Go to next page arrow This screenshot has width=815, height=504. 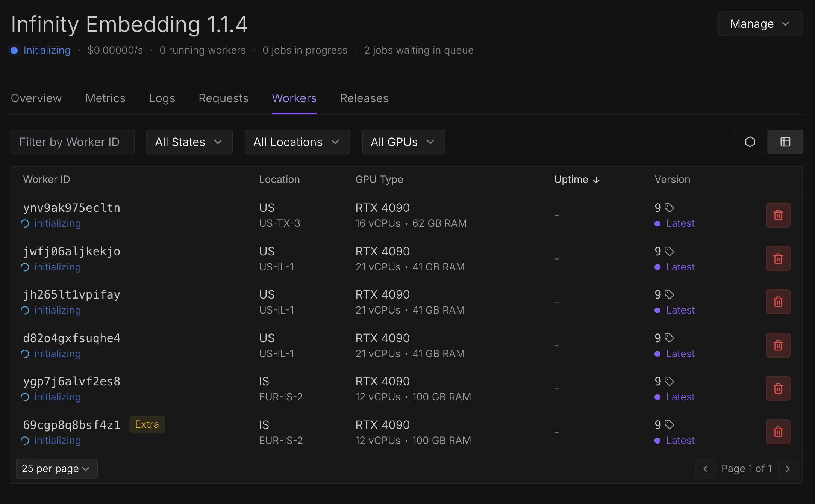[x=788, y=469]
